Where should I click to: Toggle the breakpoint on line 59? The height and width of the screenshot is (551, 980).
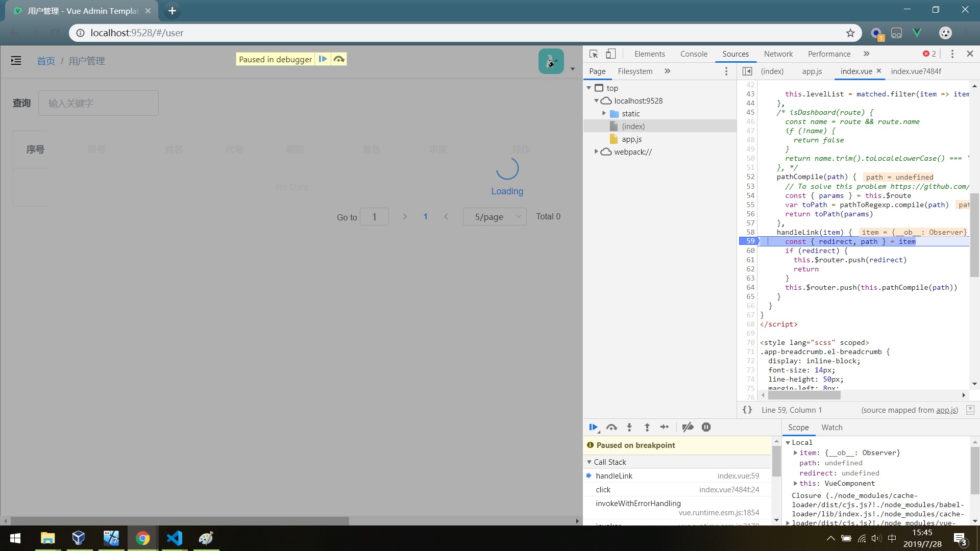point(749,241)
